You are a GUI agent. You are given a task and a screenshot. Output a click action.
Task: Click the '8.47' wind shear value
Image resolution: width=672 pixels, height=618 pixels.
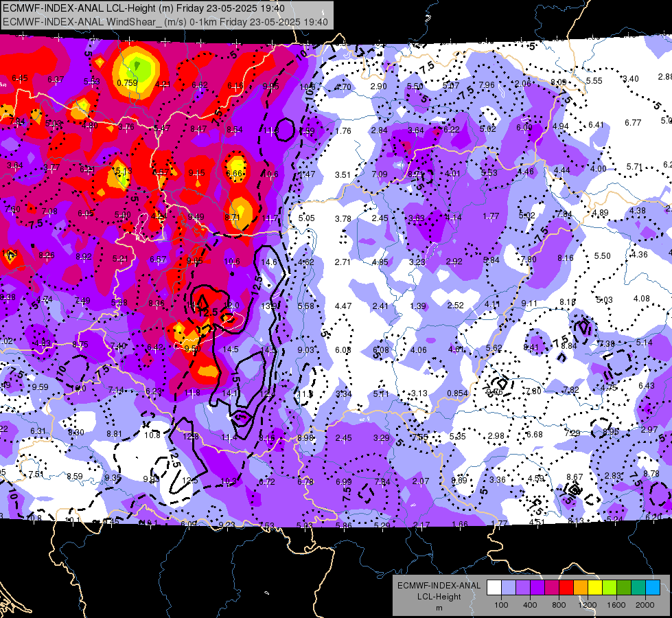[x=198, y=128]
